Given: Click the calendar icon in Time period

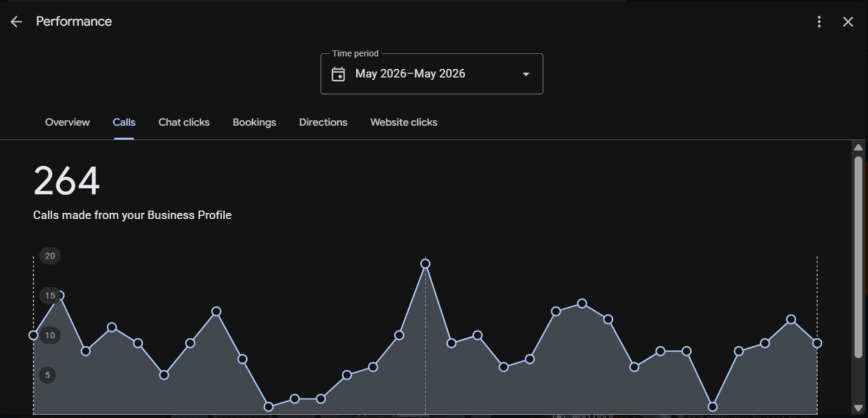Looking at the screenshot, I should point(338,74).
